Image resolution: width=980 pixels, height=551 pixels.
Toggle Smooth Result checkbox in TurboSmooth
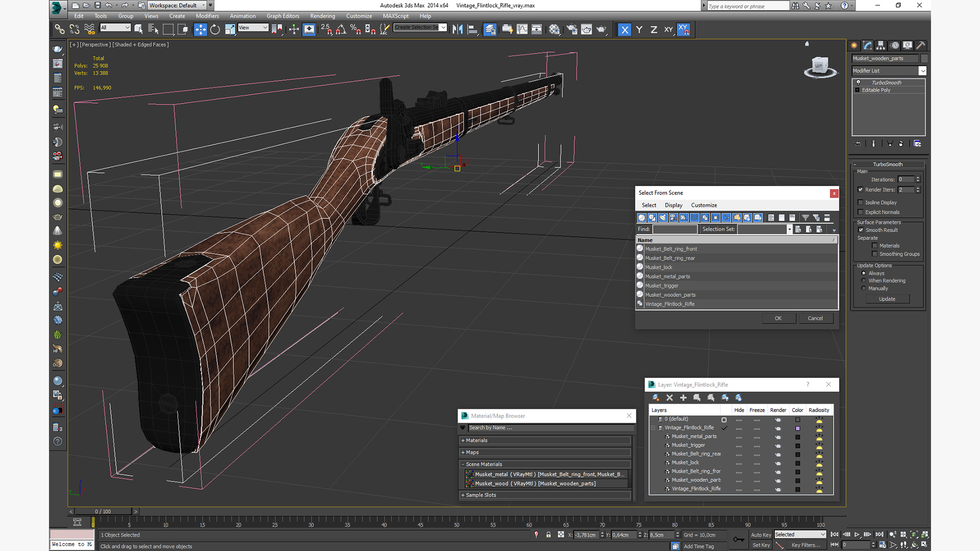861,230
